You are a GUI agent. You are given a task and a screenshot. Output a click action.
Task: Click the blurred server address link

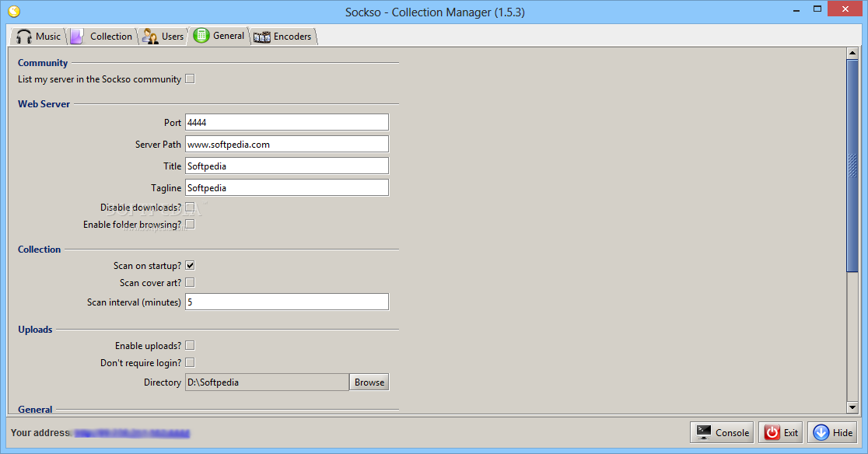[131, 433]
